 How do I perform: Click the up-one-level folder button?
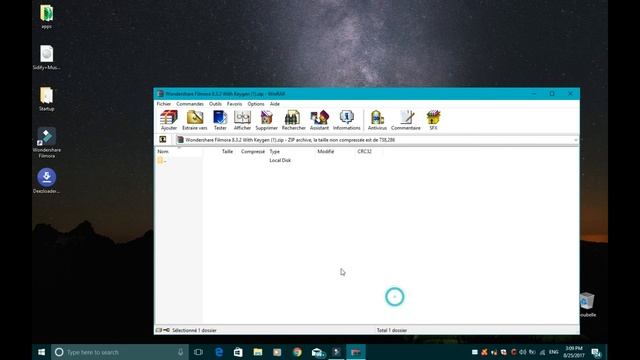(x=162, y=140)
